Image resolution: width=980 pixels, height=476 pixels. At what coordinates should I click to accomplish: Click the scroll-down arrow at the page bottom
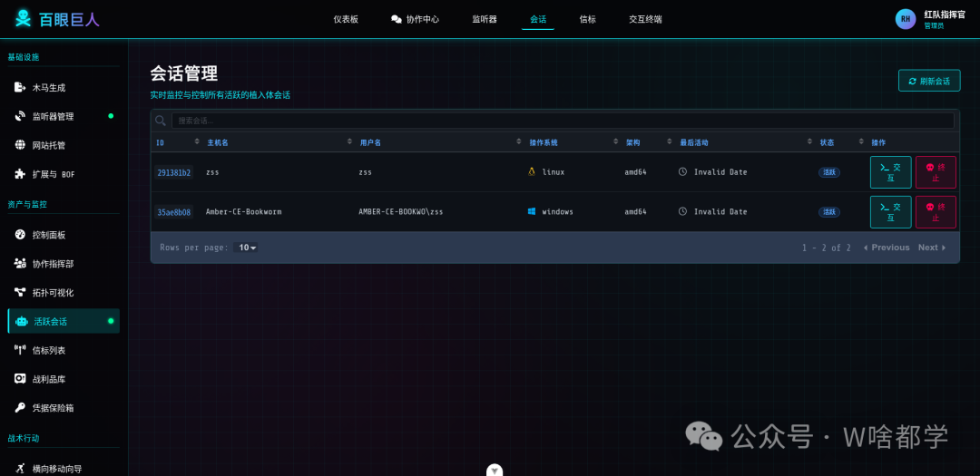pos(495,471)
